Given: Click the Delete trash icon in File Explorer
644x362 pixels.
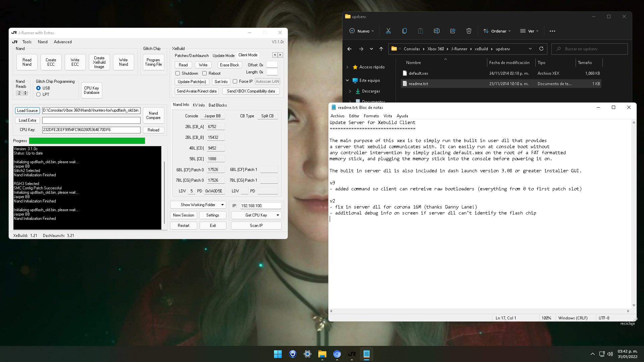Looking at the screenshot, I should [x=469, y=31].
